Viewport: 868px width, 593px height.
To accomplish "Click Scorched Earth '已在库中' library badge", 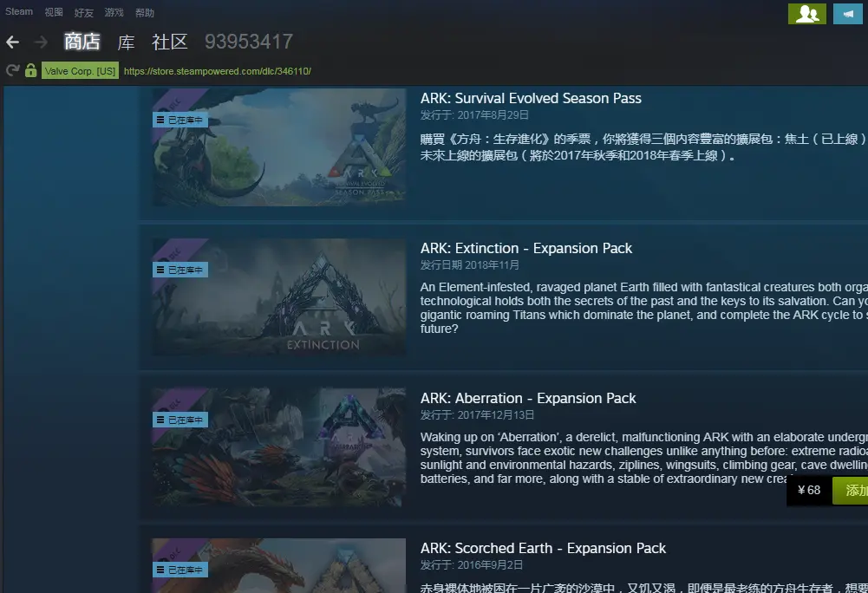I will click(x=180, y=570).
